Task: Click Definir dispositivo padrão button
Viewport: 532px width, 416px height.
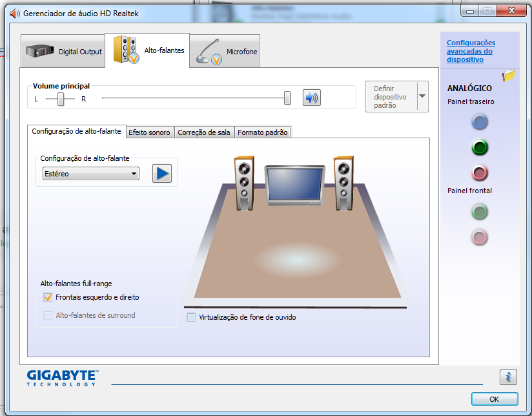Action: (x=391, y=96)
